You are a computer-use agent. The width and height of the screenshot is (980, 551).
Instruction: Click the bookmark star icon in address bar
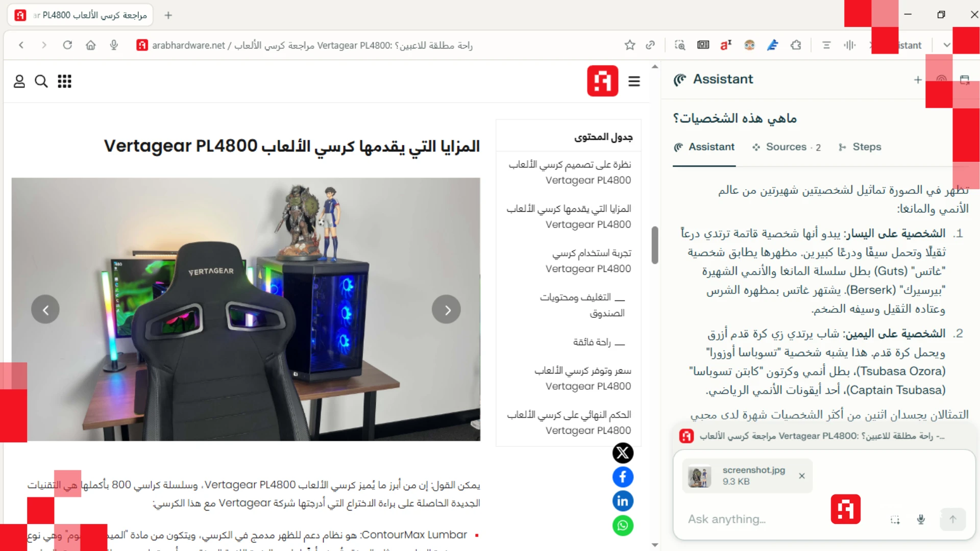[630, 45]
